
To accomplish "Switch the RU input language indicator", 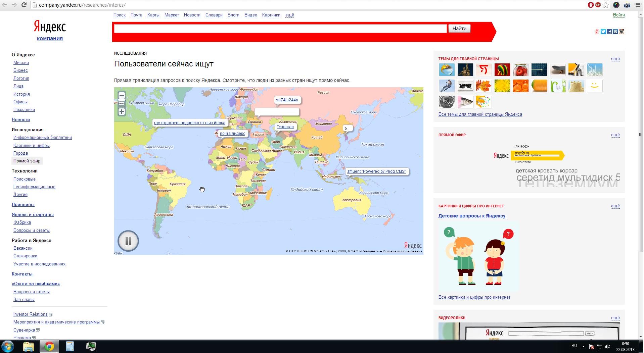I will click(x=574, y=346).
